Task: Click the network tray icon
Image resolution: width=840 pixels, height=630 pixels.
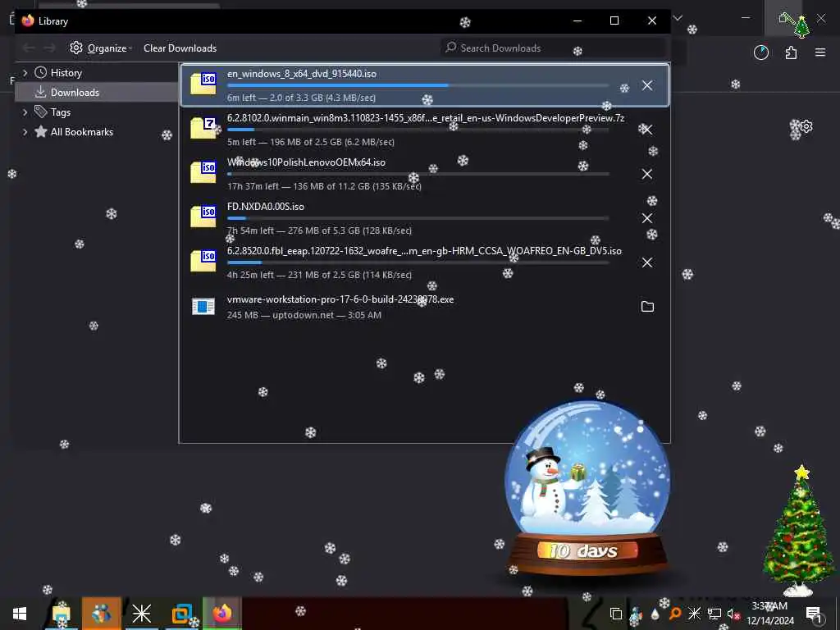Action: (x=714, y=614)
